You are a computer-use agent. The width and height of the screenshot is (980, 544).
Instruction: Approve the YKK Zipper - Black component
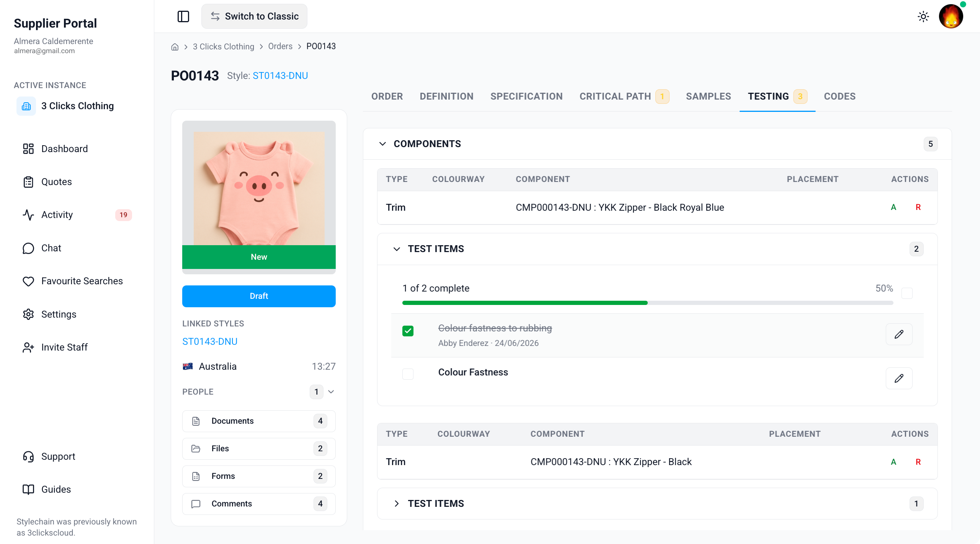(893, 462)
